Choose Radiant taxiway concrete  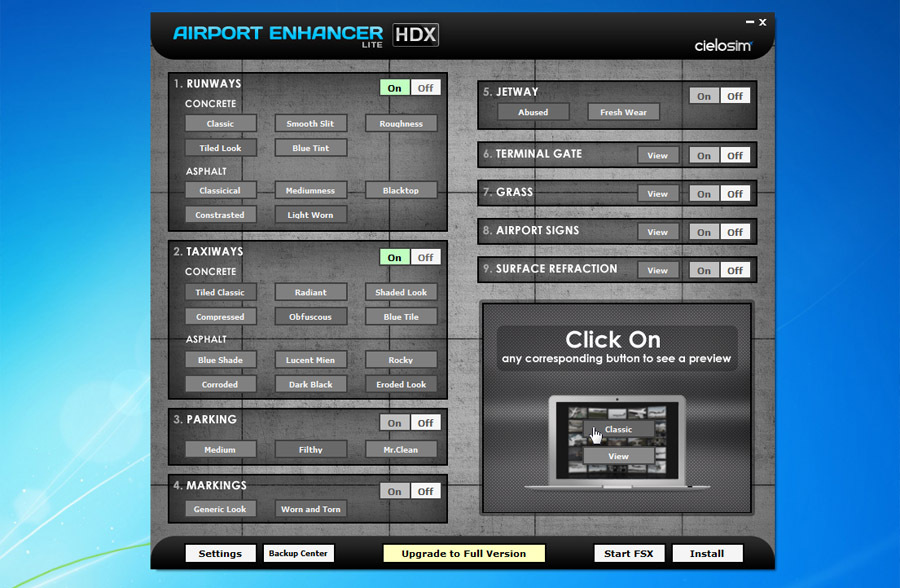[311, 292]
